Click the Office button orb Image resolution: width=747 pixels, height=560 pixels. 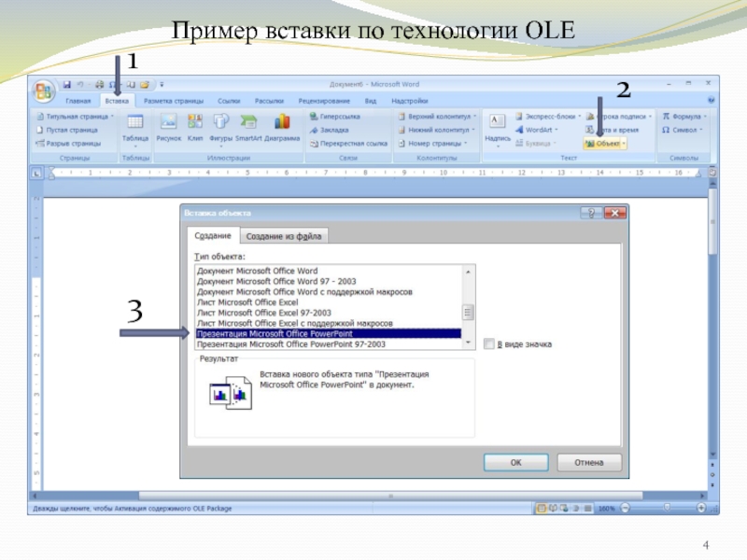pos(43,91)
